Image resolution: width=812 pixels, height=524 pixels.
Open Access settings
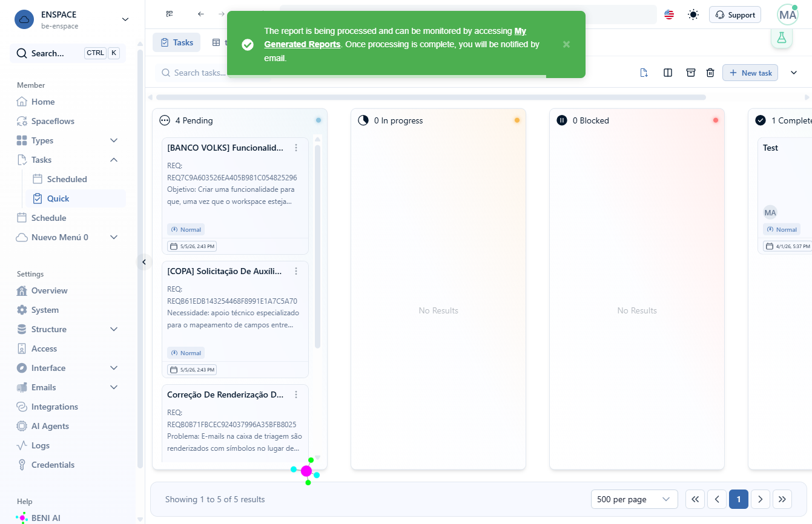tap(44, 349)
